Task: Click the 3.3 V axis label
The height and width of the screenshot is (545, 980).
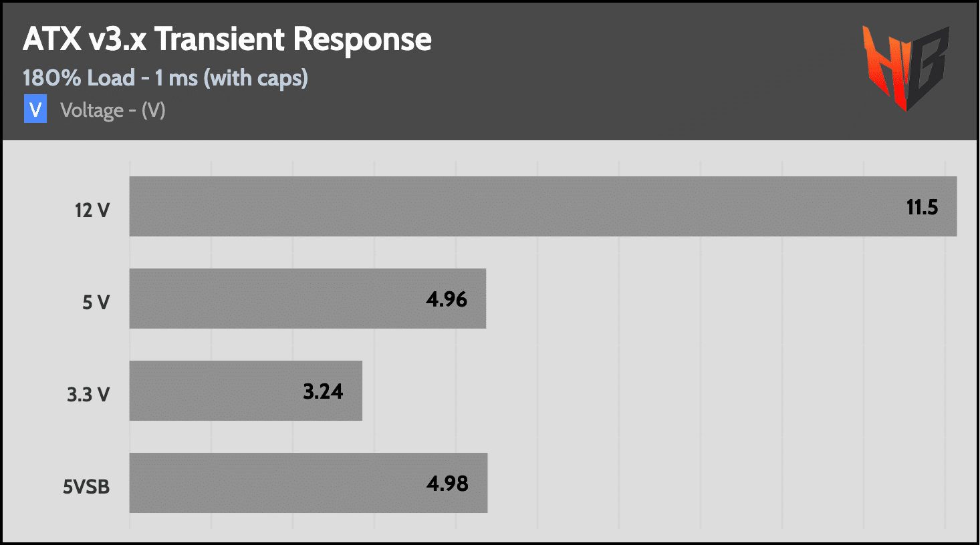Action: pos(88,395)
